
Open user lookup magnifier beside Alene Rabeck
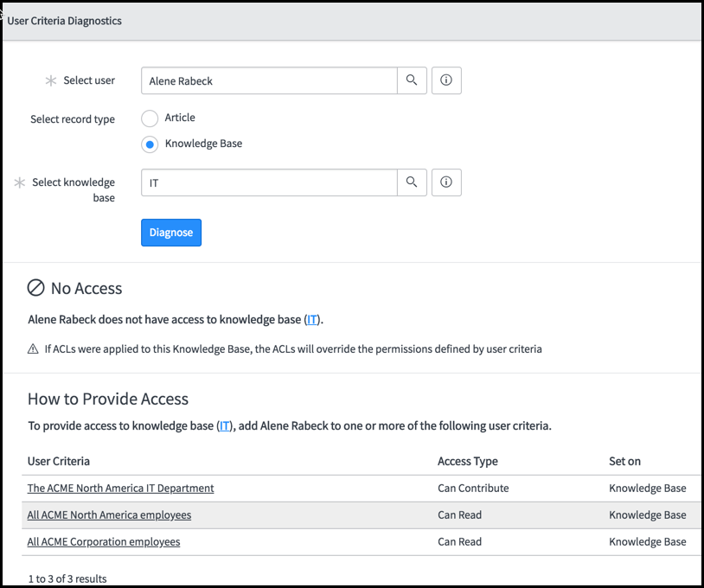[412, 80]
